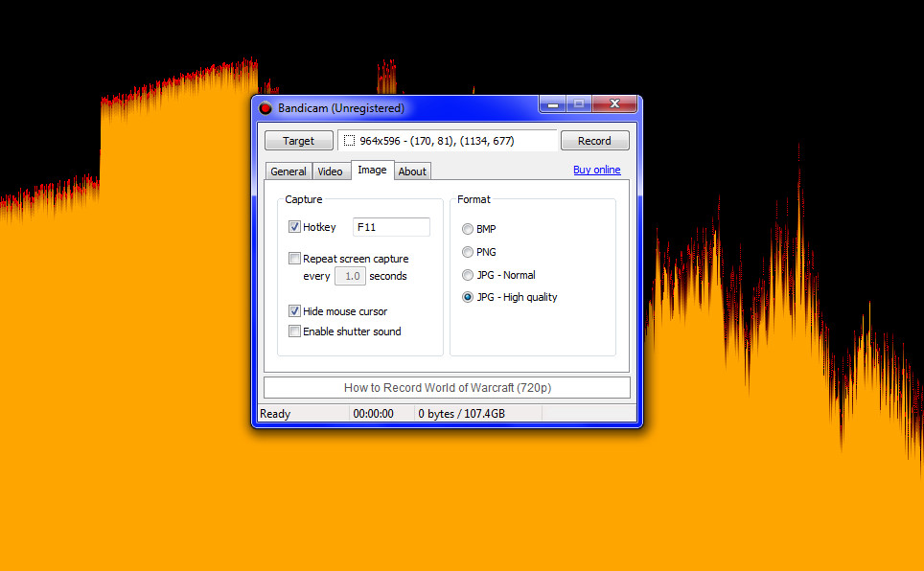The width and height of the screenshot is (924, 571).
Task: Open the How to Record World of Warcraft banner
Action: point(448,388)
